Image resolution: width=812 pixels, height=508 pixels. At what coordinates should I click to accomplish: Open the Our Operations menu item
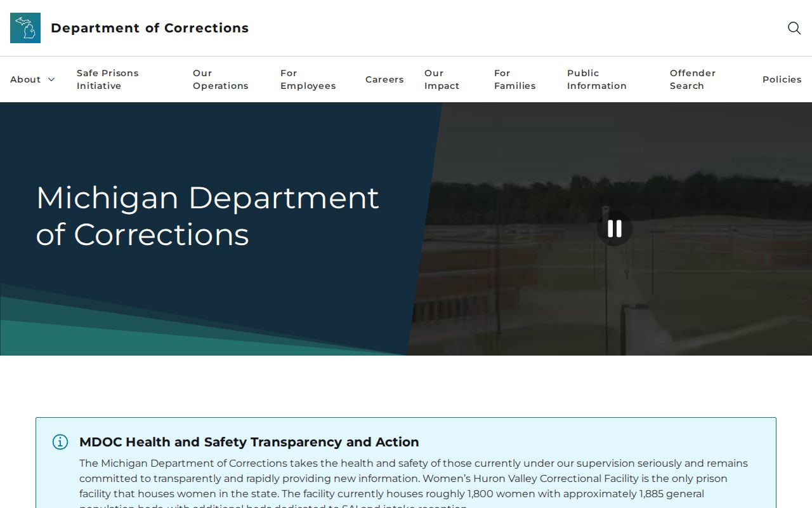221,79
